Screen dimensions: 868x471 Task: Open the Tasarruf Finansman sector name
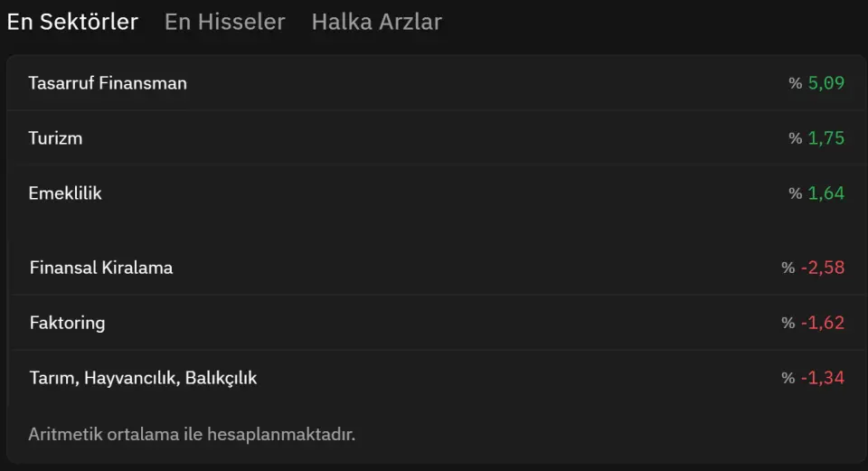click(108, 83)
